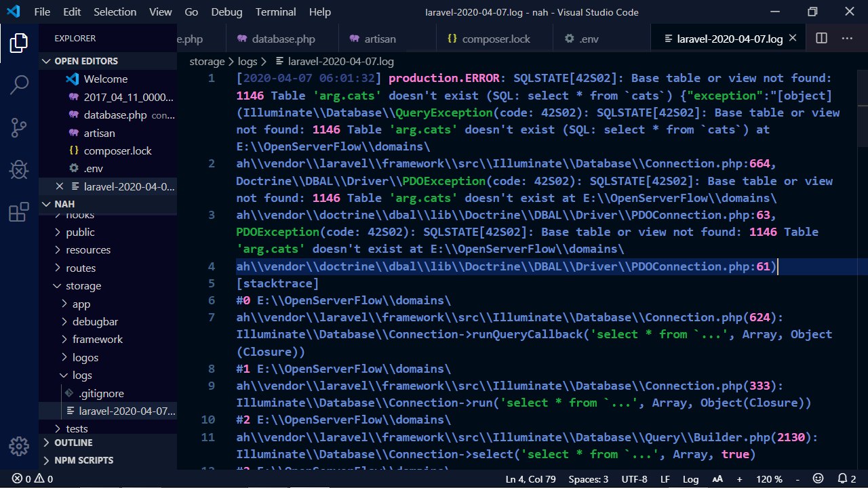The width and height of the screenshot is (868, 488).
Task: Open .gitignore in the logs folder
Action: tap(108, 393)
